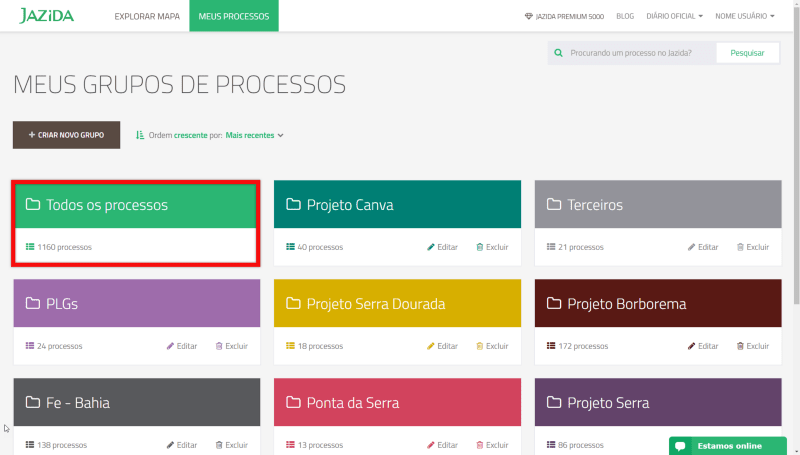Edit the Projeto Serra Dourada group
The image size is (800, 455).
click(442, 346)
